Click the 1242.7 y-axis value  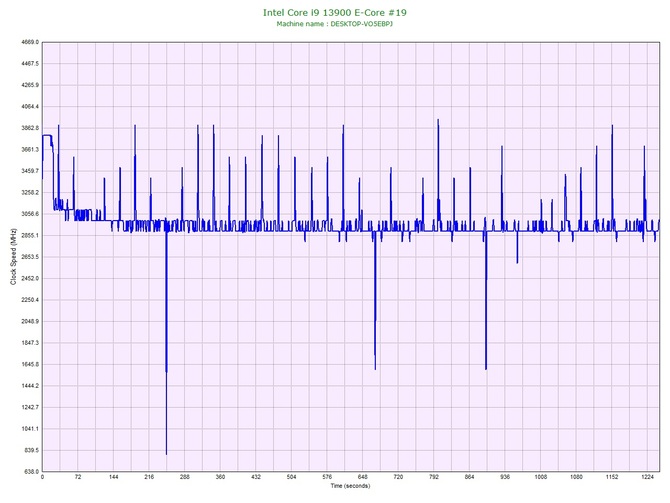30,407
